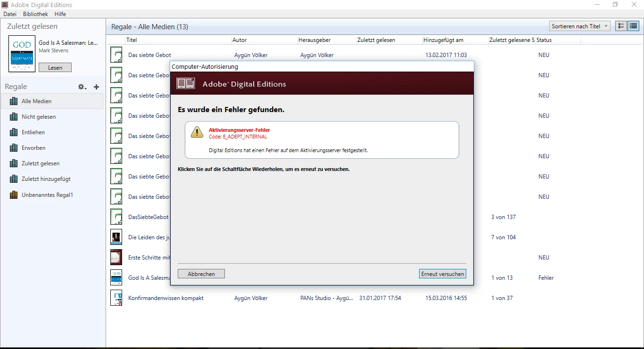Click the God Is A Salesman cover thumbnail
This screenshot has height=349, width=644.
(22, 54)
